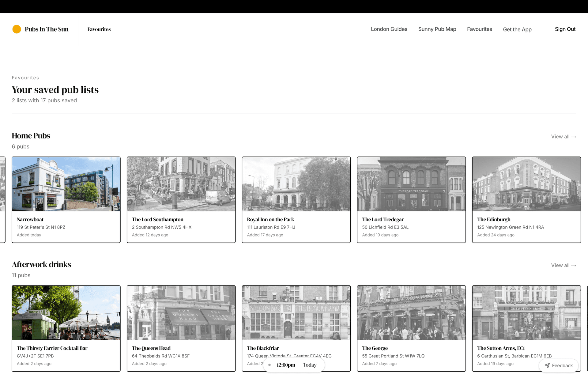The image size is (588, 382).
Task: Open the Narrowboat pub card
Action: [66, 199]
